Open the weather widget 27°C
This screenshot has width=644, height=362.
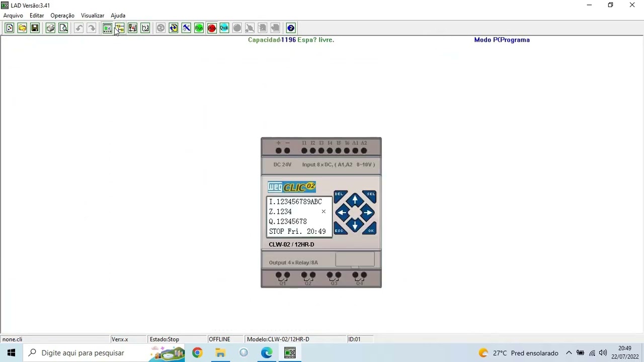coord(518,353)
